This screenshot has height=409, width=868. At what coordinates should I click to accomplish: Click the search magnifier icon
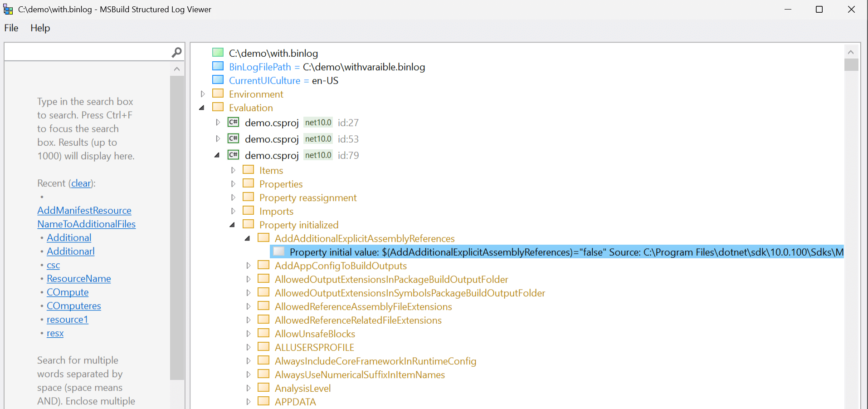176,53
